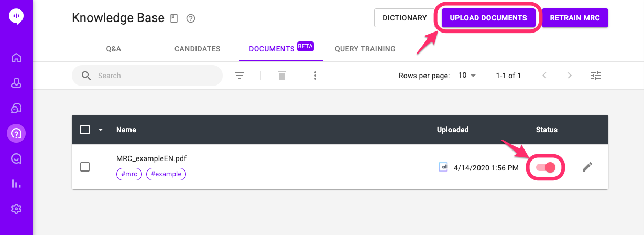Click the Upload Documents button
This screenshot has width=644, height=235.
coord(488,18)
